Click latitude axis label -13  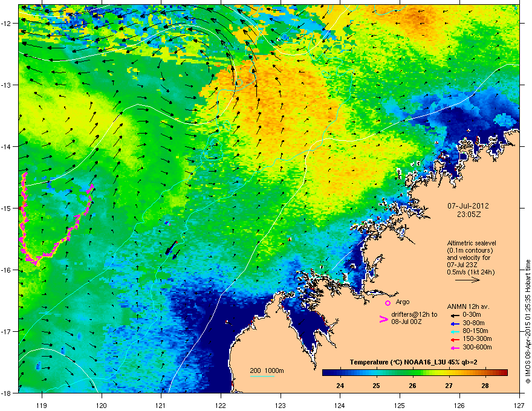7,85
